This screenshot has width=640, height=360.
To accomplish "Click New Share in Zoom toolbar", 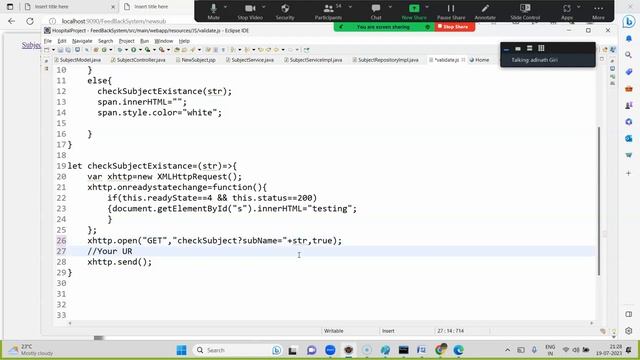I will pos(414,11).
